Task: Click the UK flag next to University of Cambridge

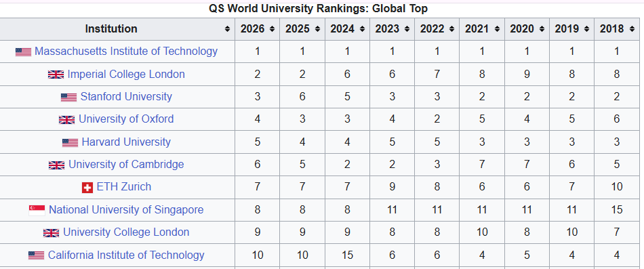Action: click(x=57, y=165)
